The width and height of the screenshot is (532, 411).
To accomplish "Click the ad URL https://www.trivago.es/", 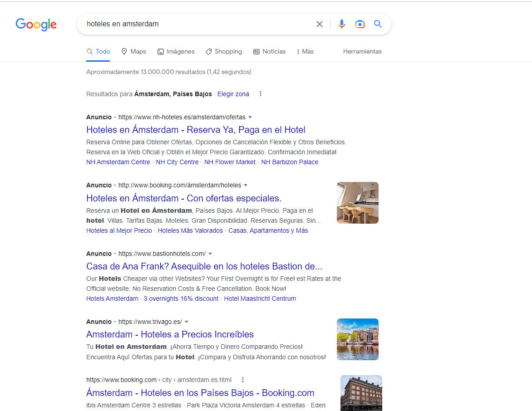I will pos(150,322).
